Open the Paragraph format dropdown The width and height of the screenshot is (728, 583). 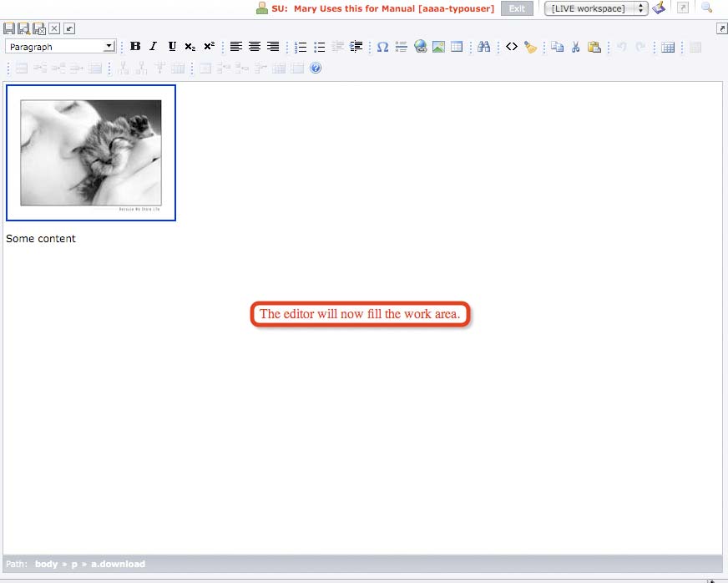coord(109,47)
